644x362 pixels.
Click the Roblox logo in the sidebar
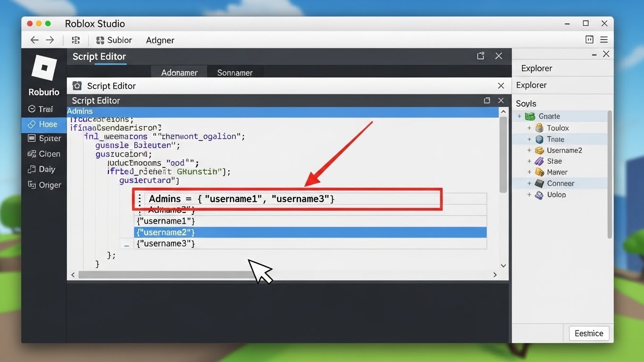[44, 67]
